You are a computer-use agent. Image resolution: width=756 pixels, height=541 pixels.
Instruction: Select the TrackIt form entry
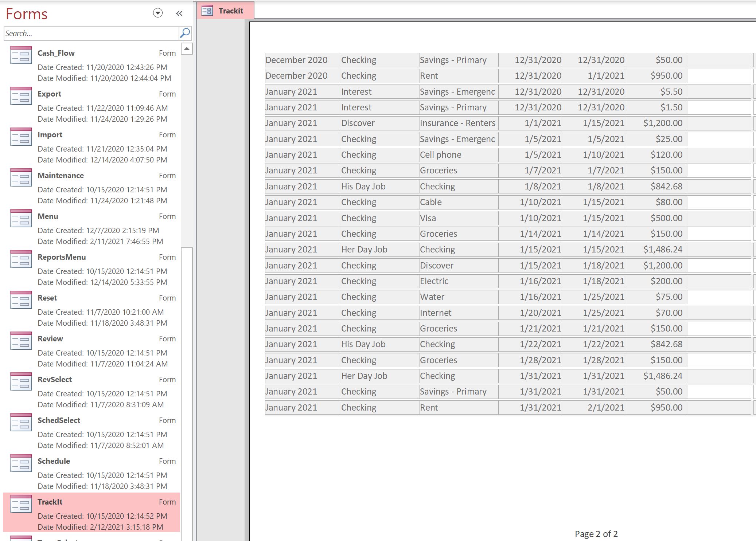click(91, 512)
